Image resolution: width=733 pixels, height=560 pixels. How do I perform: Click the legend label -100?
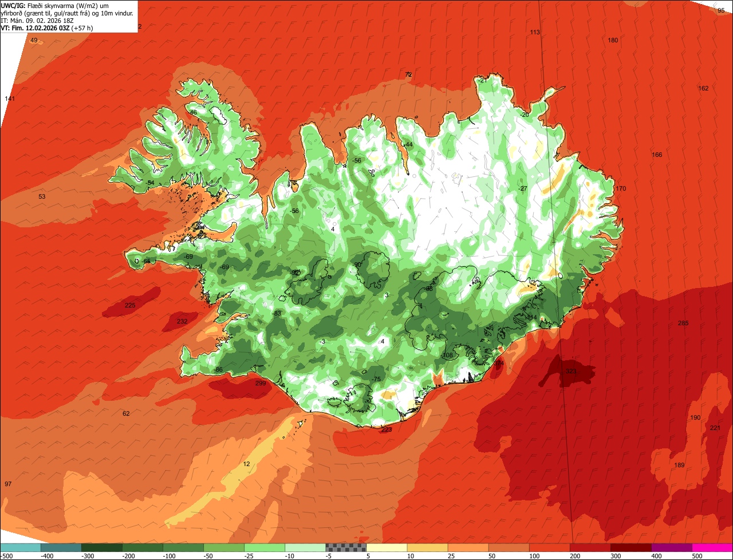[x=168, y=556]
